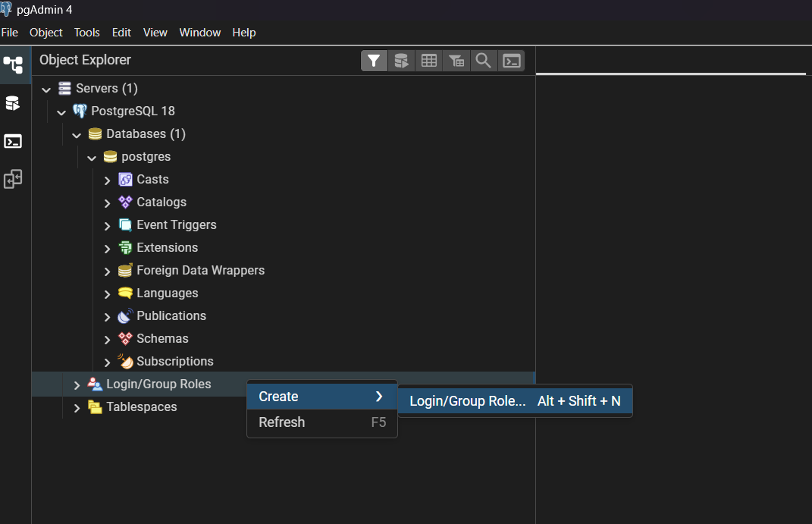
Task: Open the Query Tool Workspace sidebar icon
Action: coord(13,103)
